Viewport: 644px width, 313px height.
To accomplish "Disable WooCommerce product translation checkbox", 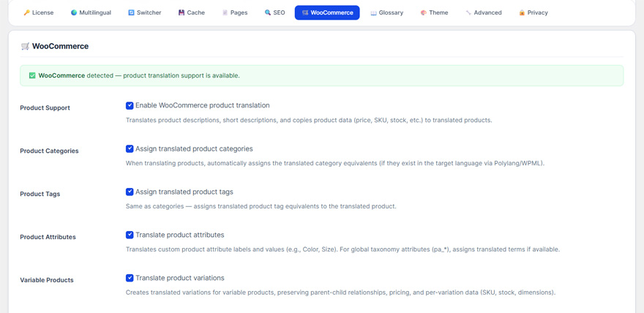I will pyautogui.click(x=130, y=105).
